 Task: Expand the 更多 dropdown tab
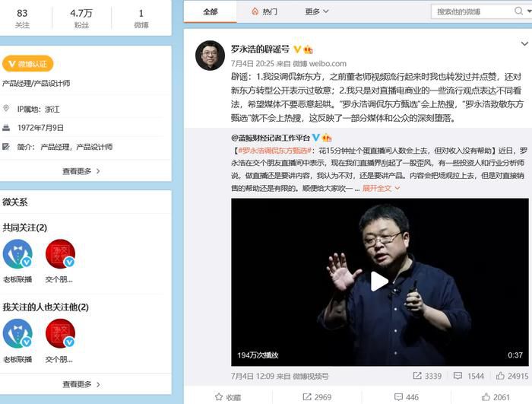coord(317,12)
